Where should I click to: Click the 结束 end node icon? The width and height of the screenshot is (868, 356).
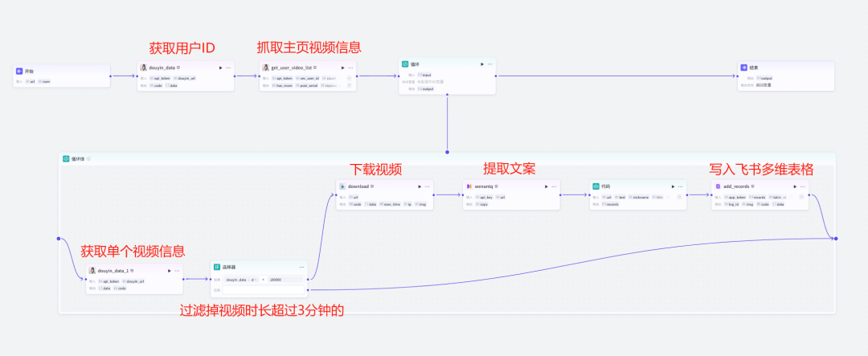click(744, 68)
